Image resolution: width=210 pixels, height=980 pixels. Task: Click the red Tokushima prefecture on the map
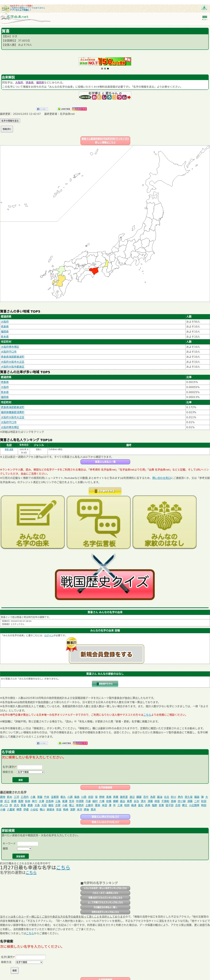(94, 271)
